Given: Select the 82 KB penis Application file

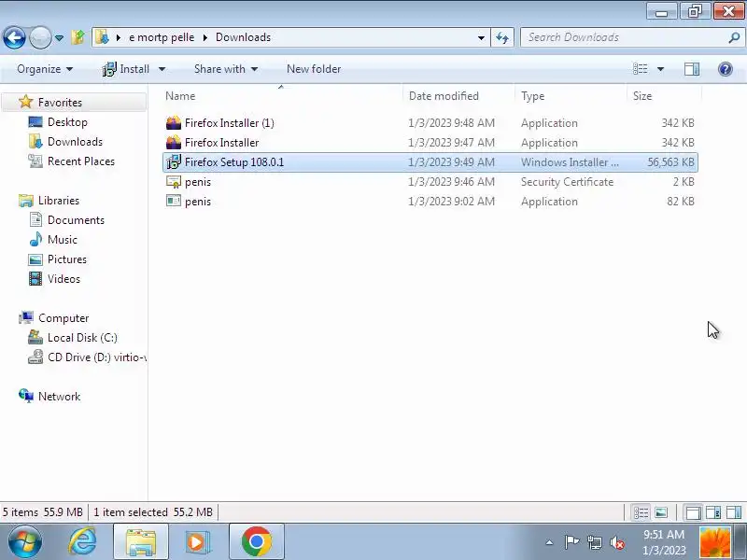Looking at the screenshot, I should (x=430, y=202).
